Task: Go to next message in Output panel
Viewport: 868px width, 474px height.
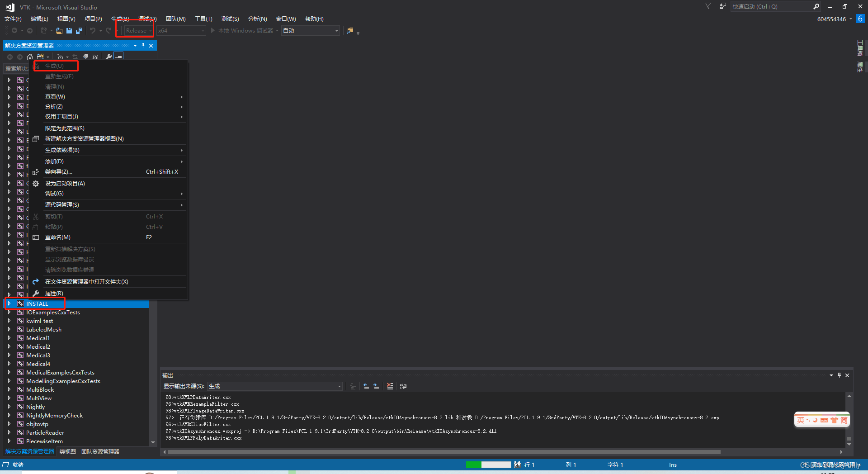Action: pyautogui.click(x=376, y=386)
